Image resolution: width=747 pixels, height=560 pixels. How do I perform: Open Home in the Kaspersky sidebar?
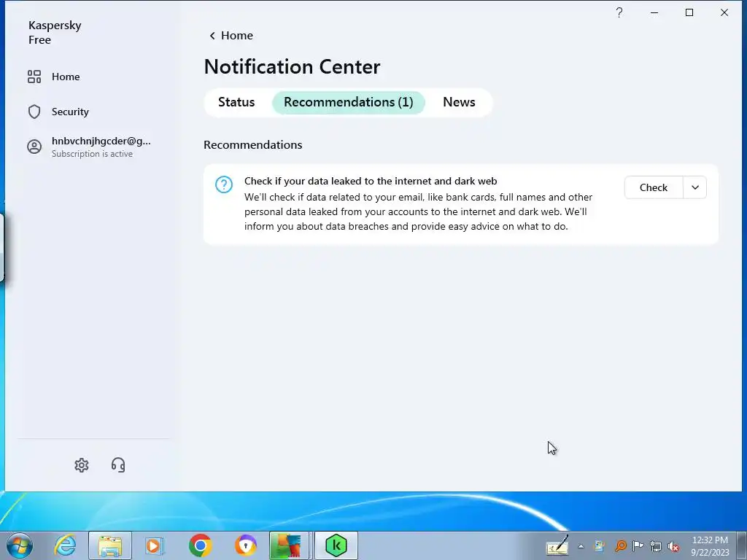(x=53, y=77)
